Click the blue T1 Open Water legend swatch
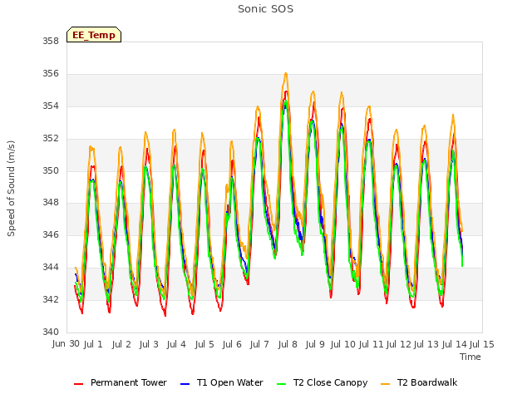532x399 pixels. point(185,384)
